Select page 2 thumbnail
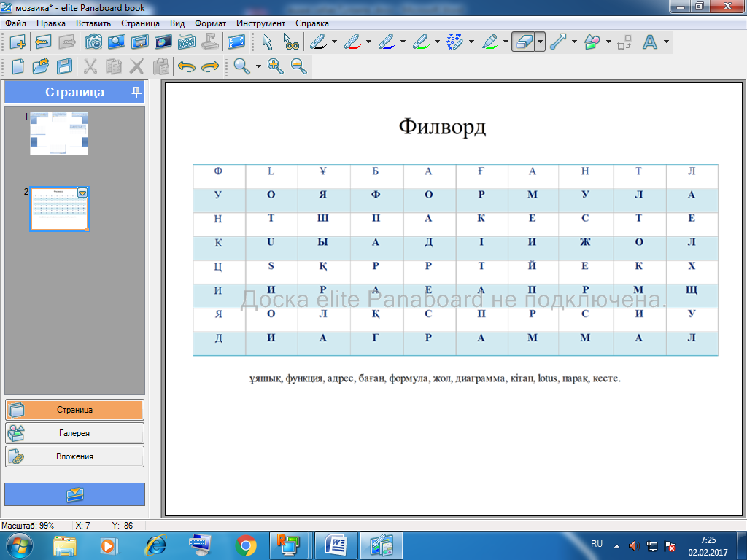The height and width of the screenshot is (560, 747). tap(59, 209)
